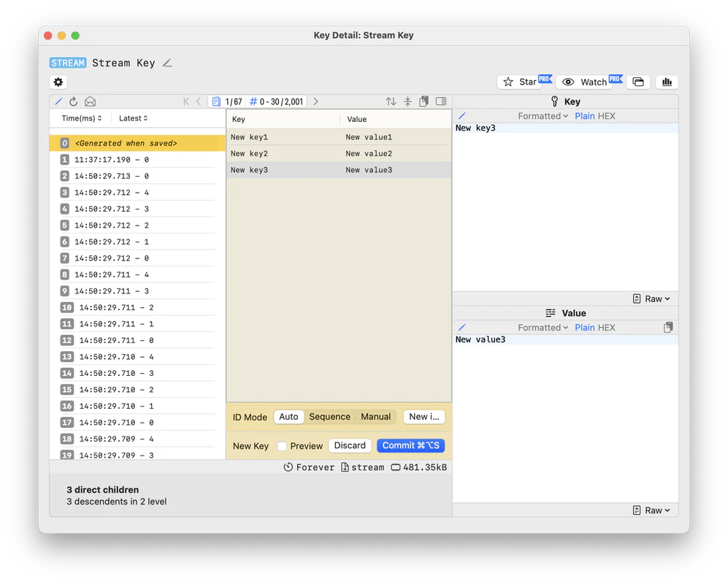This screenshot has height=584, width=728.
Task: Click the refresh icon in stream toolbar
Action: pos(73,101)
